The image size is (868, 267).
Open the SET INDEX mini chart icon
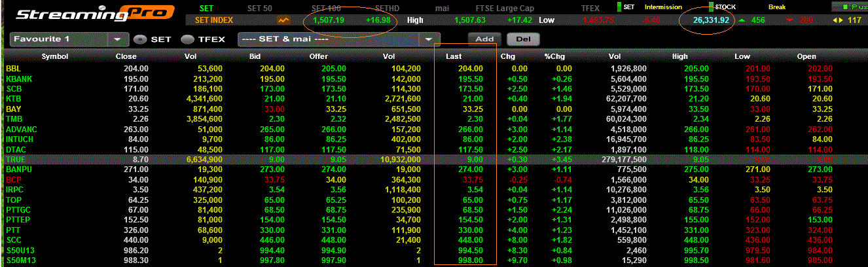click(x=283, y=20)
